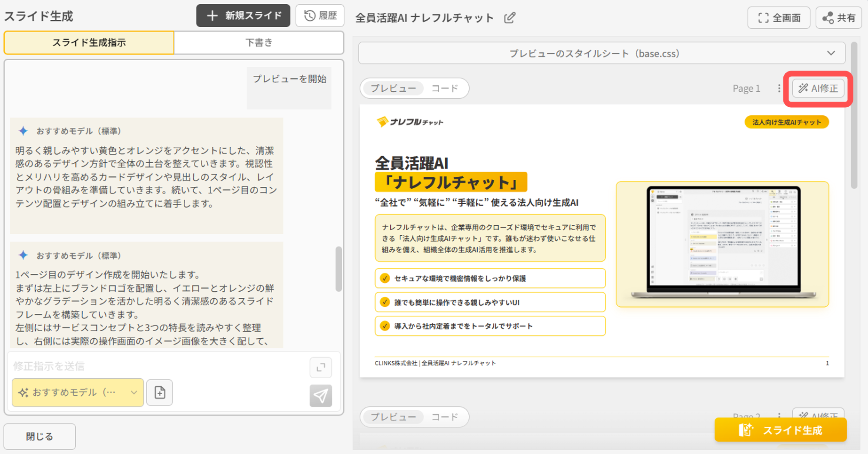The image size is (868, 454).
Task: Select コード tab for Page 2
Action: click(445, 417)
